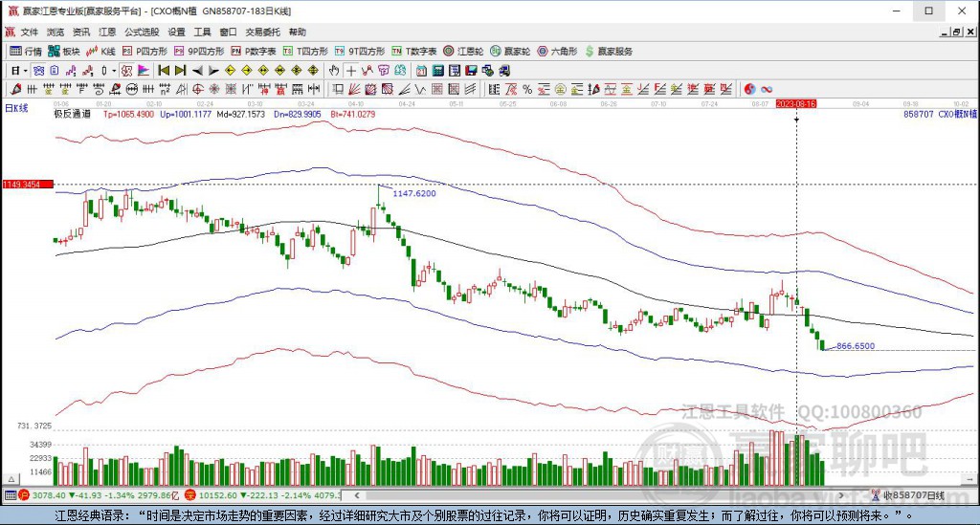The height and width of the screenshot is (525, 980).
Task: Open the 板块 sector view
Action: tap(64, 52)
